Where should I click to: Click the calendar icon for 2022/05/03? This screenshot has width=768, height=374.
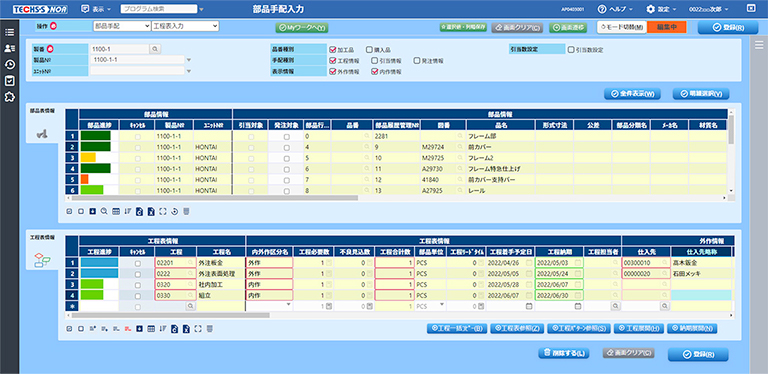[578, 262]
